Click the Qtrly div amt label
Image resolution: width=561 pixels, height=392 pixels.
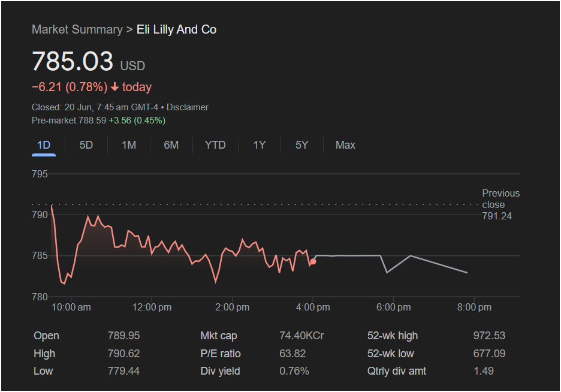396,371
